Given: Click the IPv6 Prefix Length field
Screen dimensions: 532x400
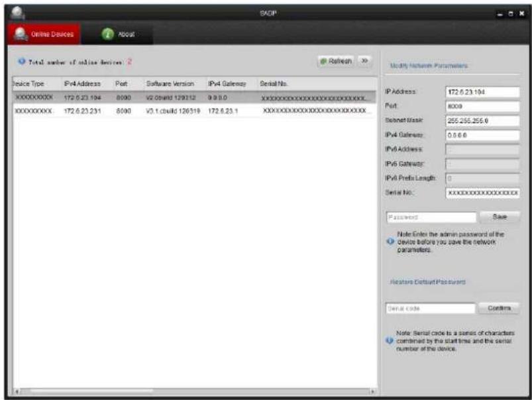Looking at the screenshot, I should (482, 178).
